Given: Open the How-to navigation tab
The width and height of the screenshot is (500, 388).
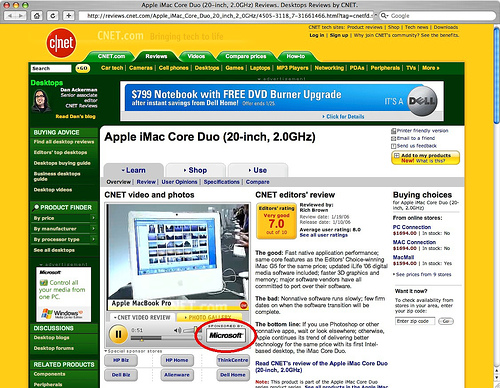Looking at the screenshot, I should [x=296, y=56].
